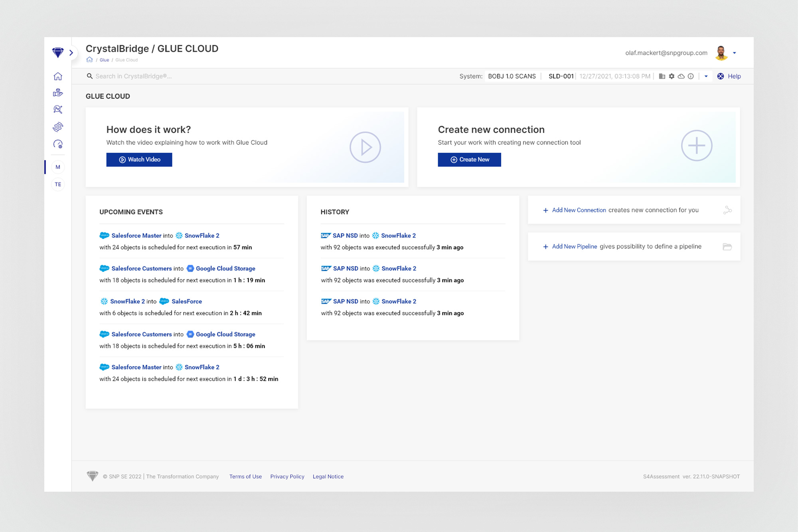The width and height of the screenshot is (798, 532).
Task: Click the building icon in system bar
Action: [662, 76]
